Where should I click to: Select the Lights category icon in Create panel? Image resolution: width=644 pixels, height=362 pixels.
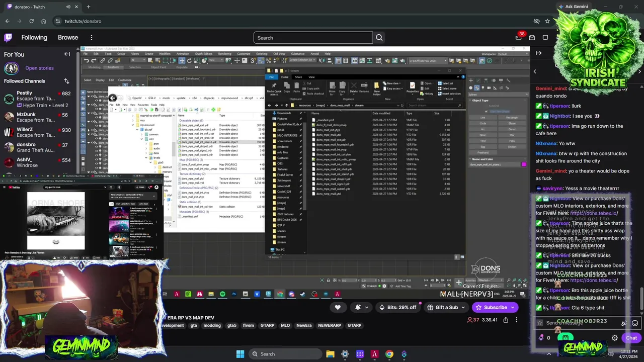[483, 88]
